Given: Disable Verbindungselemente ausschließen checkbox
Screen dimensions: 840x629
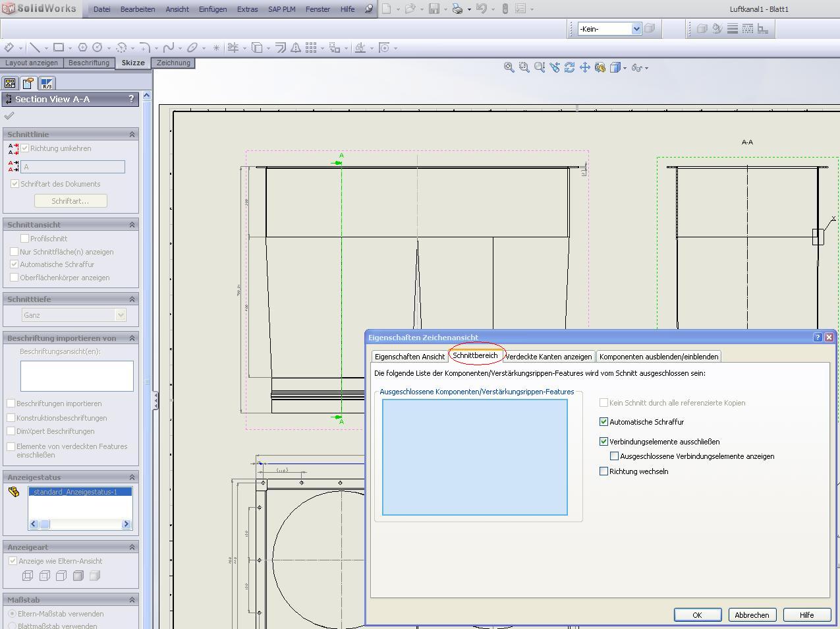Looking at the screenshot, I should pos(603,442).
